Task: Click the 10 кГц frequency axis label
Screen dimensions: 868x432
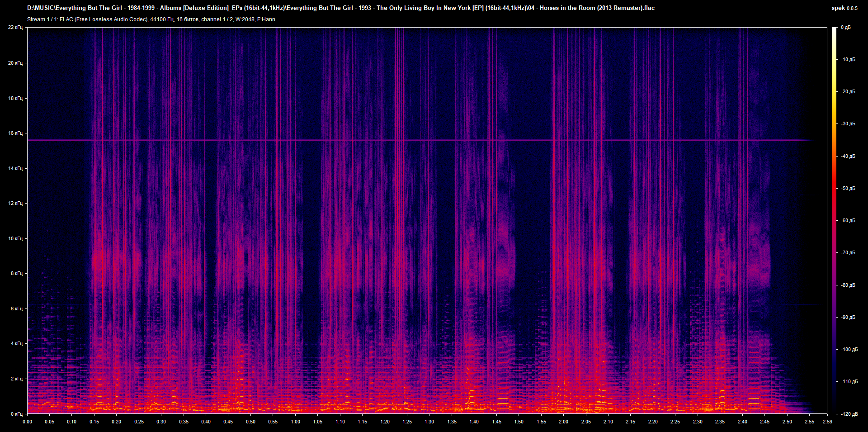Action: tap(15, 238)
